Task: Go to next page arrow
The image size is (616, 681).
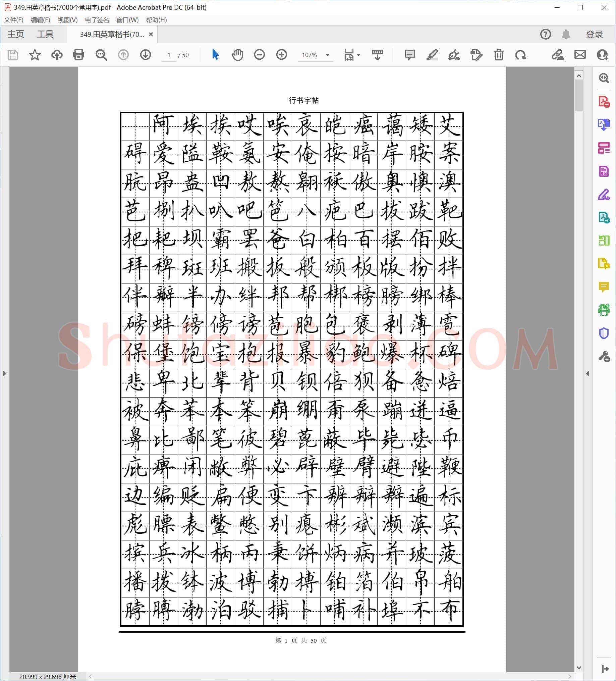Action: click(x=146, y=55)
